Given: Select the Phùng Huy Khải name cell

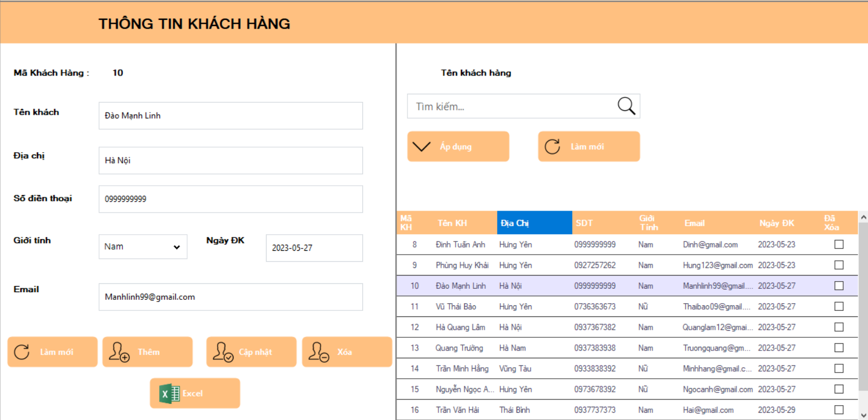Looking at the screenshot, I should [462, 265].
